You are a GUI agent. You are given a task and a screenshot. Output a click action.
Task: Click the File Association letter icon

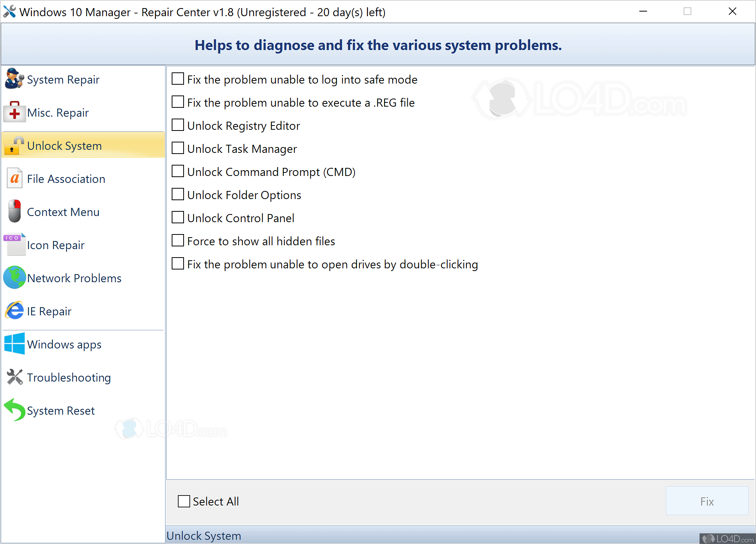(x=15, y=179)
